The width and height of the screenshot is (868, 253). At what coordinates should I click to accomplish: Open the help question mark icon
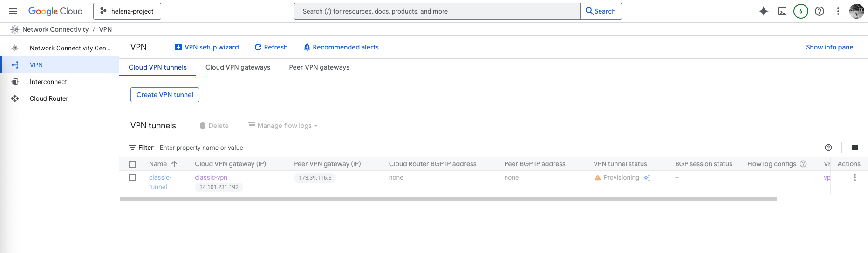click(x=819, y=11)
